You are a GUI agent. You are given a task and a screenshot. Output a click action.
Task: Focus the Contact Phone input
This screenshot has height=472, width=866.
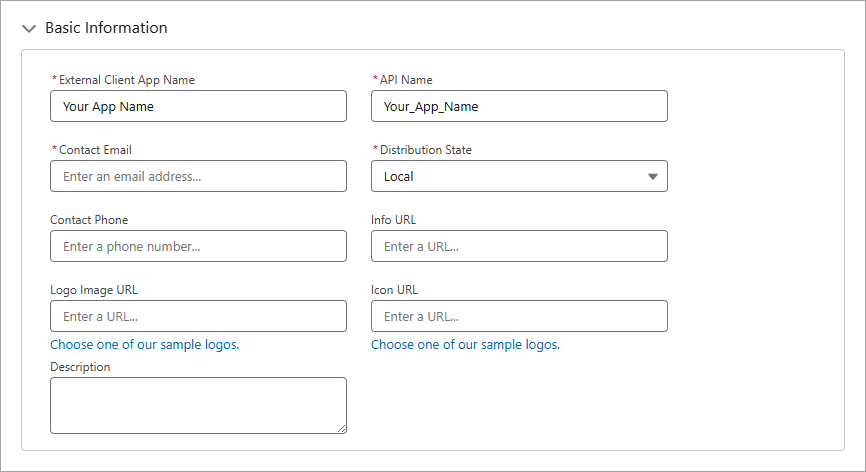[198, 246]
